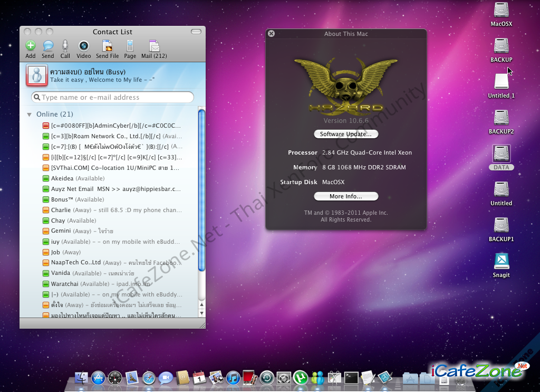Click the Add contact icon

31,46
